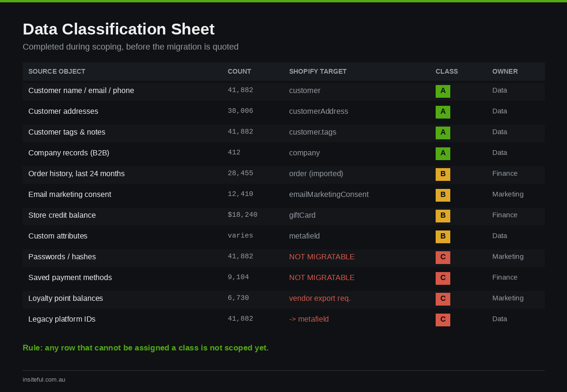Click the 'customer' Shopify target cell

[x=305, y=90]
